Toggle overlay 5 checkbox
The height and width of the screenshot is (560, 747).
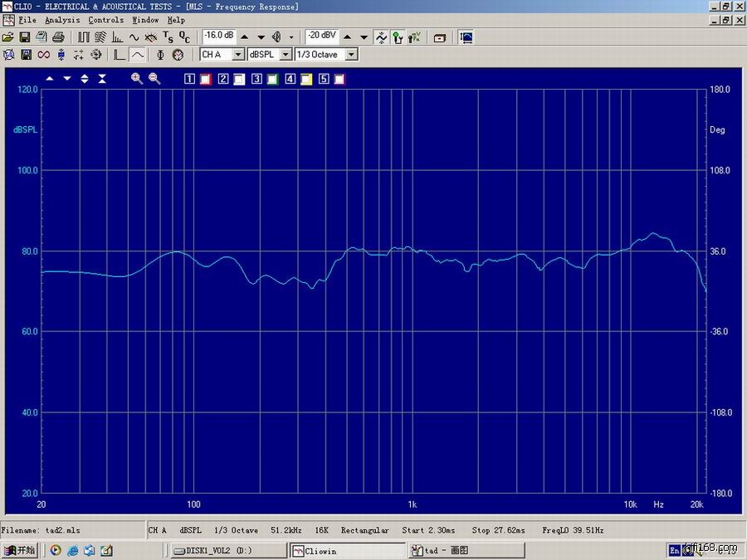(x=339, y=80)
